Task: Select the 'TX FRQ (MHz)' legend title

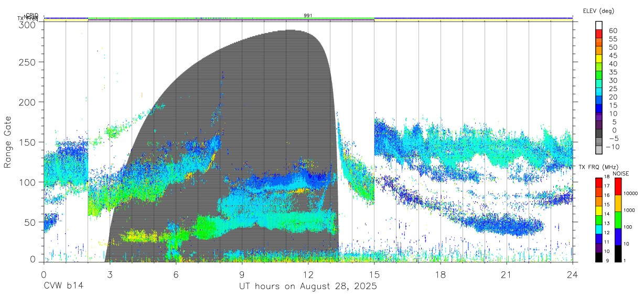Action: pyautogui.click(x=598, y=167)
